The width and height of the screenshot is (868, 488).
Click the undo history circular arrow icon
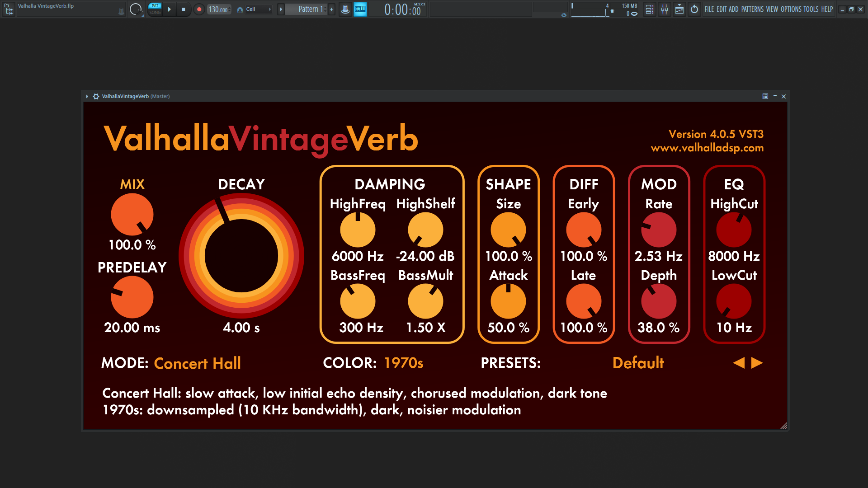click(x=694, y=9)
